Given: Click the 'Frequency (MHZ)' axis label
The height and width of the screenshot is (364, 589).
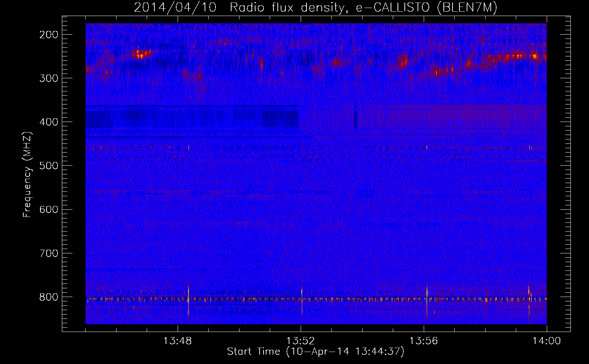Looking at the screenshot, I should point(27,175).
